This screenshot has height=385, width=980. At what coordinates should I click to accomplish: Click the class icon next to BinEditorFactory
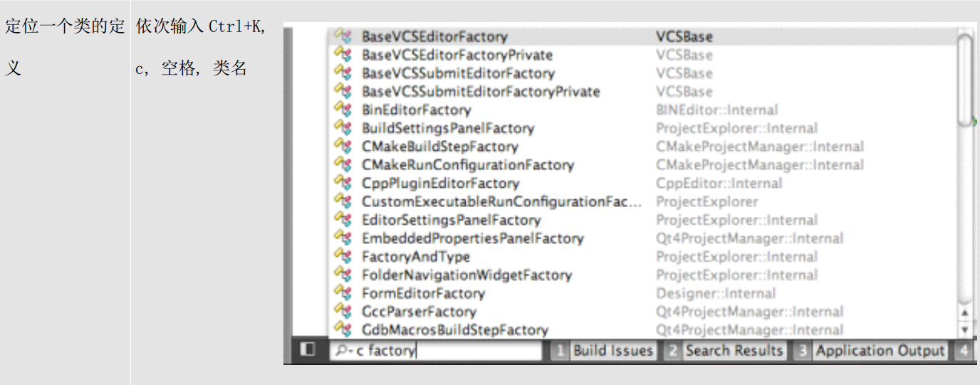pyautogui.click(x=343, y=110)
